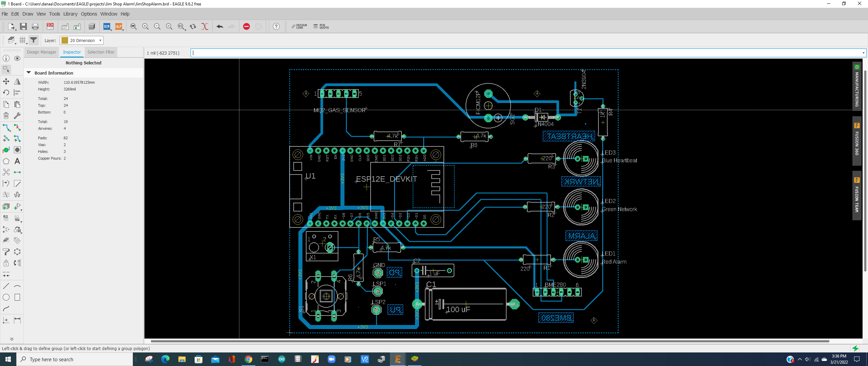The height and width of the screenshot is (366, 868).
Task: Switch to the Design Manager tab
Action: [x=41, y=52]
